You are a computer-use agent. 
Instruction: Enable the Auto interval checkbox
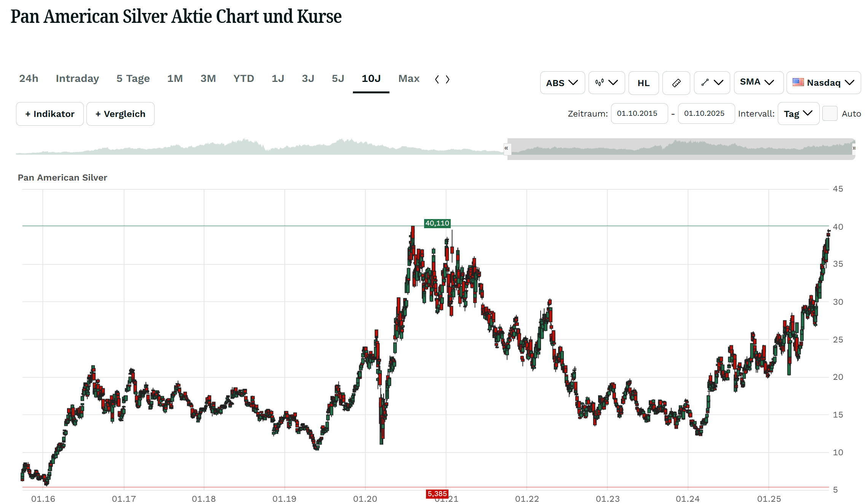[830, 114]
